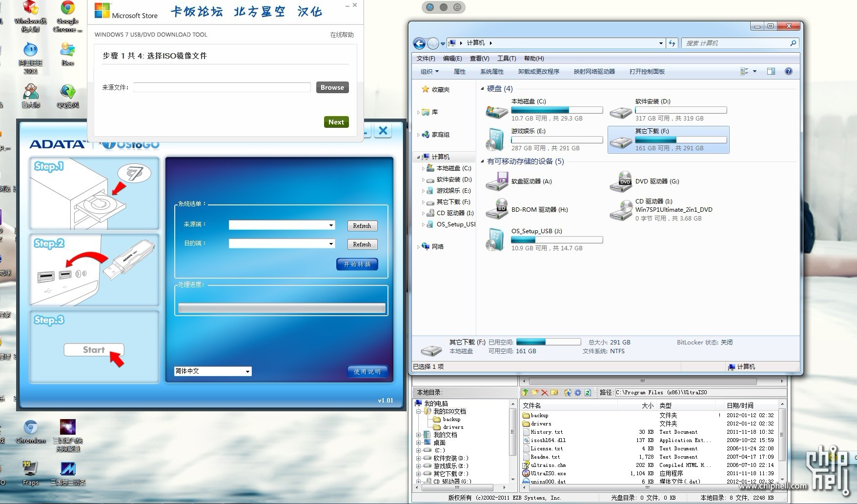Click the Explorer forward navigation arrow
This screenshot has width=857, height=504.
pyautogui.click(x=433, y=43)
